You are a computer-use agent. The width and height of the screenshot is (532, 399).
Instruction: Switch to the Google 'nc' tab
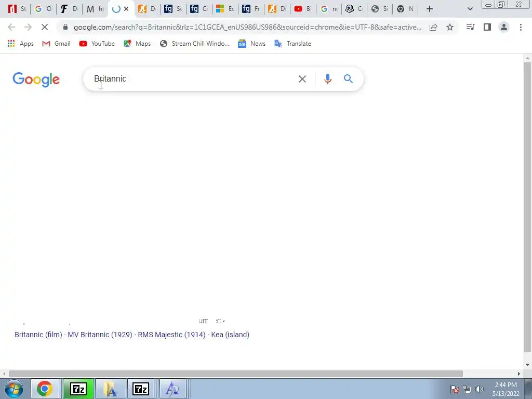point(329,9)
